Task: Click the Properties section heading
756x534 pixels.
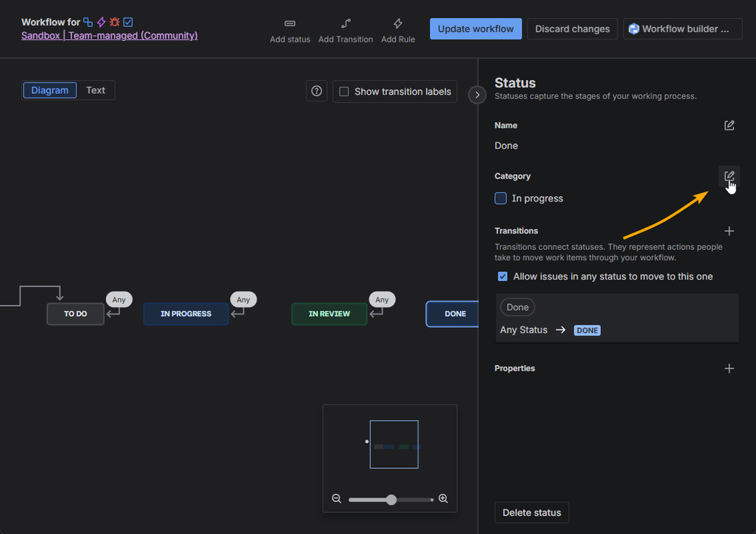Action: [515, 369]
